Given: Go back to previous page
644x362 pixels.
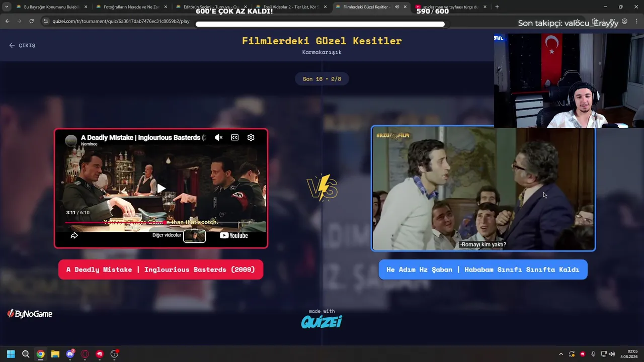Looking at the screenshot, I should click(7, 21).
